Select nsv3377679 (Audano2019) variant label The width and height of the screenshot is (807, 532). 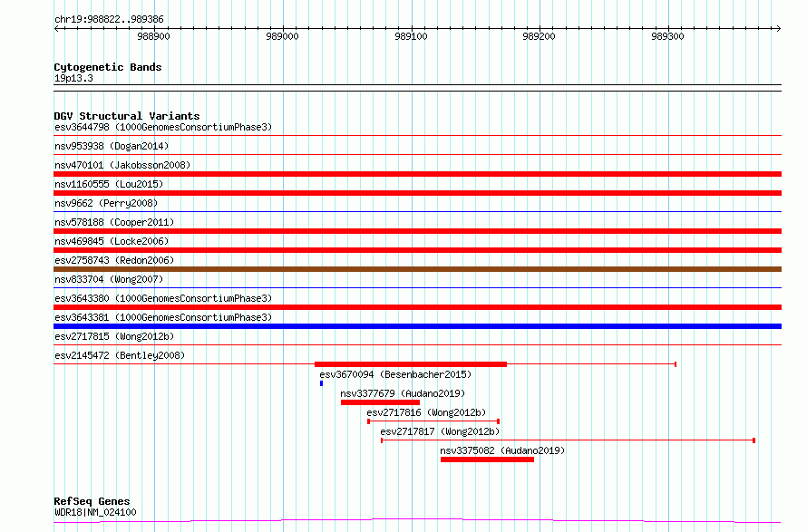(403, 393)
